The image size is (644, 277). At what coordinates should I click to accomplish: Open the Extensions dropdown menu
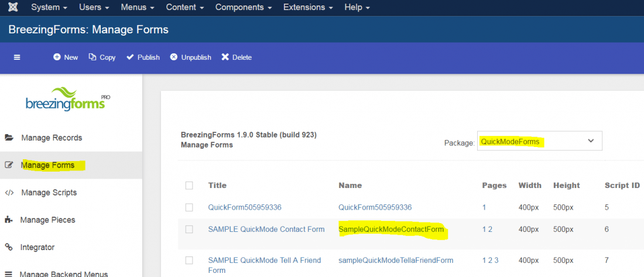coord(309,8)
